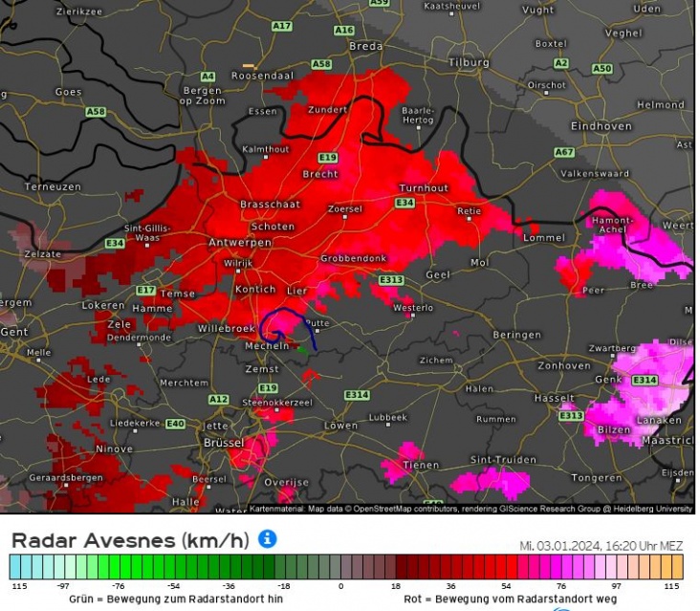Click the A17 road shield
Screen dimensions: 700x611
(281, 27)
